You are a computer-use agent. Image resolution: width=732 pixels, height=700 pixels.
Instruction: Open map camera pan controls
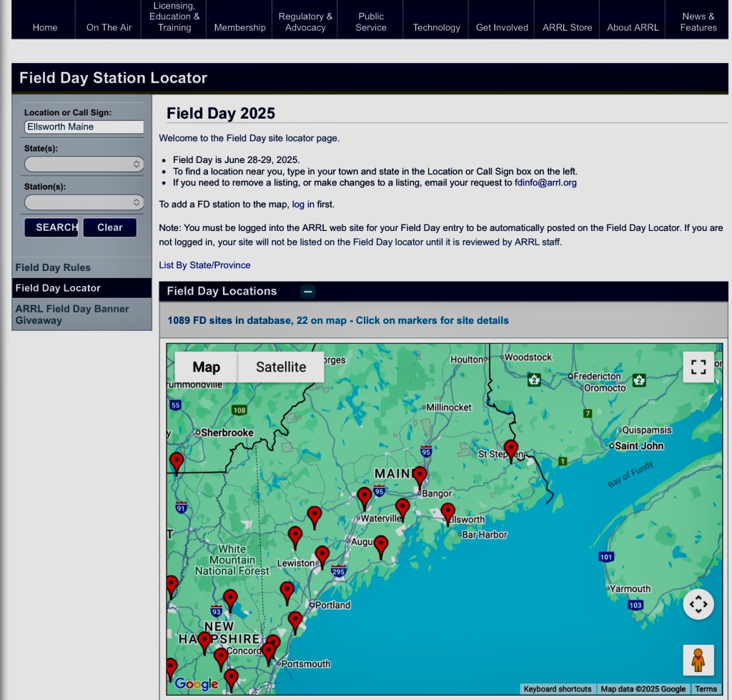(x=698, y=604)
